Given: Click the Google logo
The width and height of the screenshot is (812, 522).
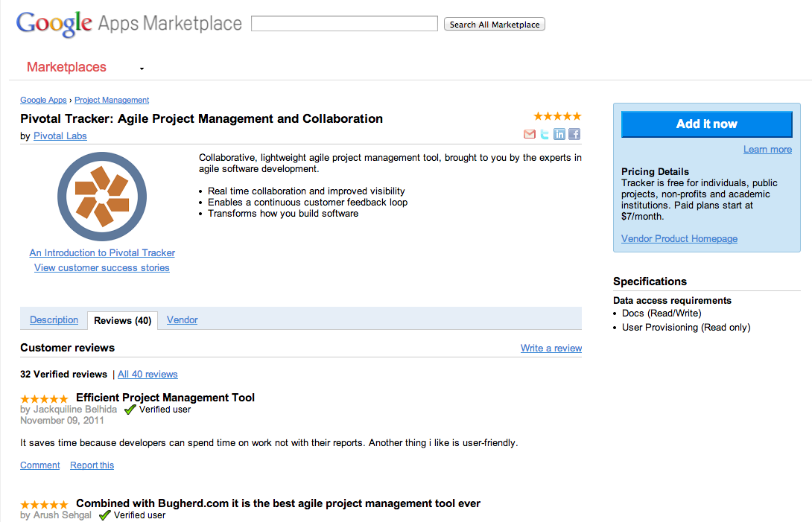Looking at the screenshot, I should 54,24.
